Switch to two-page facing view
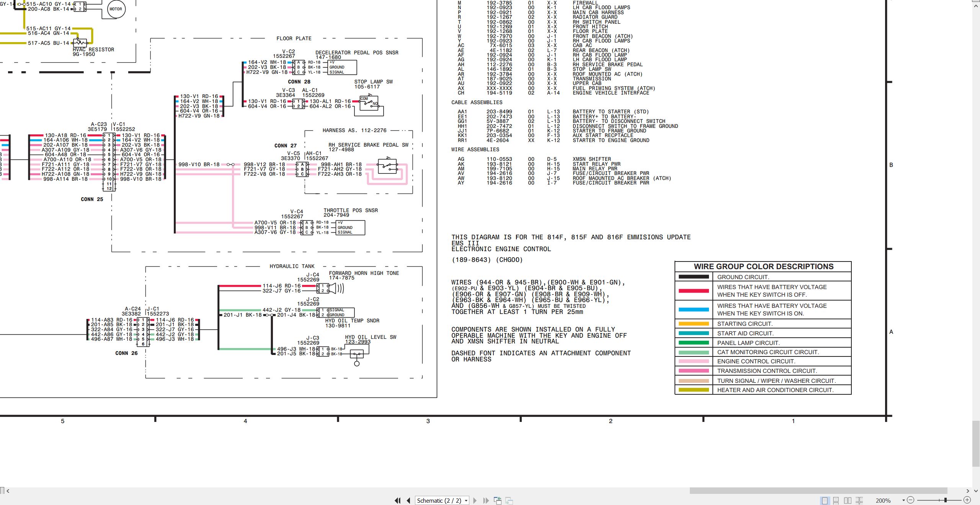Image resolution: width=980 pixels, height=505 pixels. pos(848,500)
